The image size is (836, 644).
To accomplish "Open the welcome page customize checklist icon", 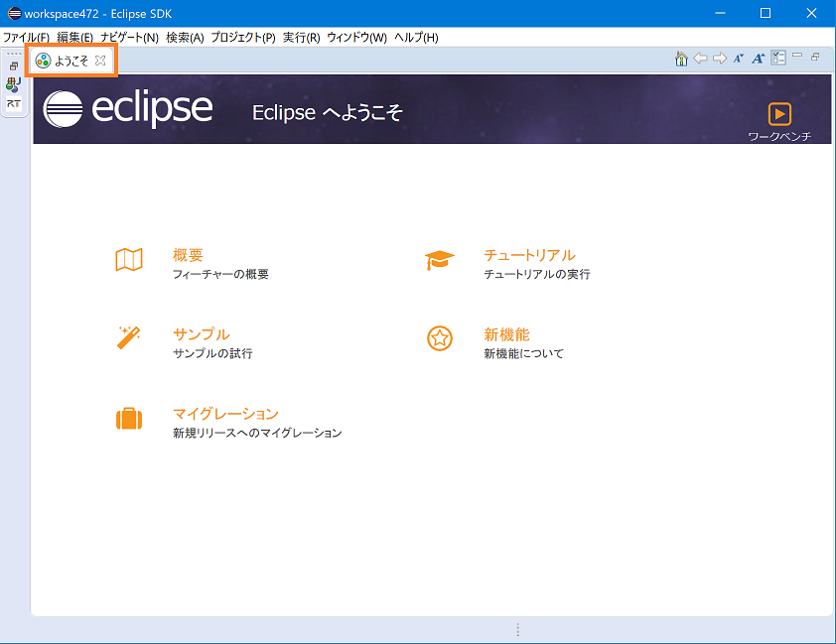I will (x=777, y=59).
